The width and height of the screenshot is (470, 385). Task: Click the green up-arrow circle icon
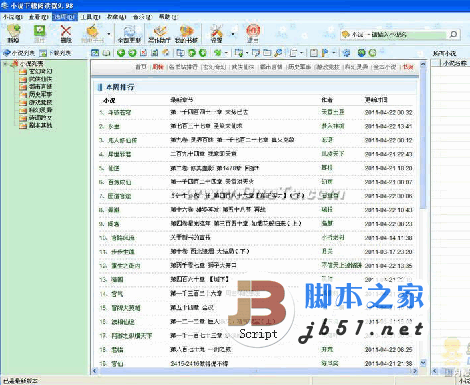tap(192, 53)
